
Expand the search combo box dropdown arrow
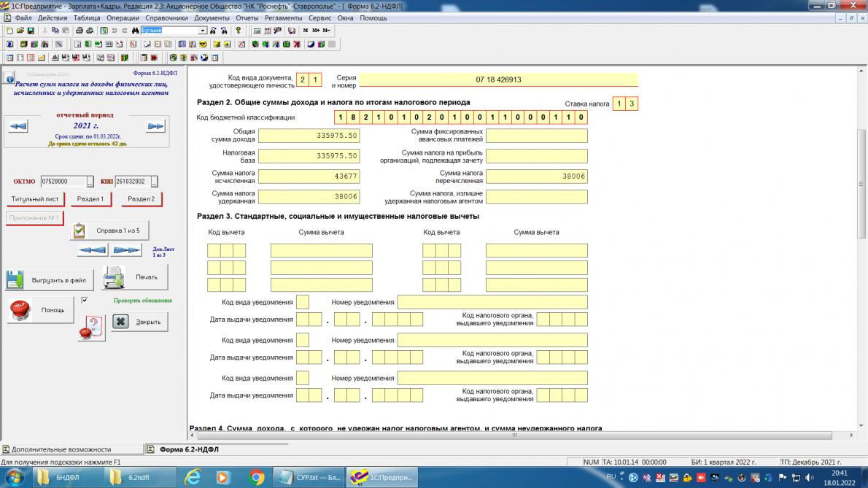point(203,31)
